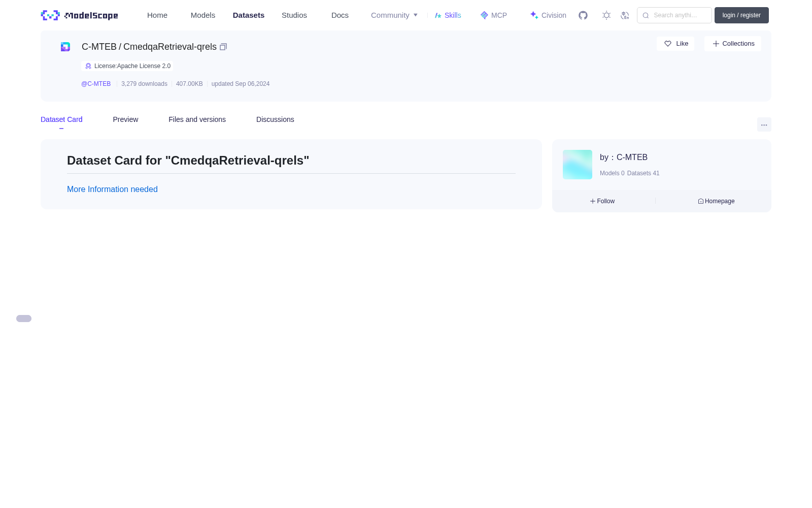Click the C-MTEB organization avatar thumbnail

[x=578, y=165]
